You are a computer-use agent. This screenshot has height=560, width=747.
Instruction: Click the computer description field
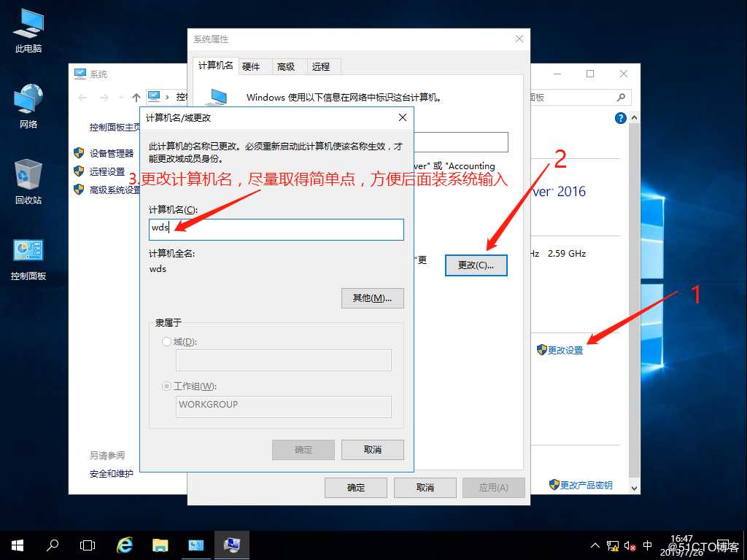tap(460, 142)
